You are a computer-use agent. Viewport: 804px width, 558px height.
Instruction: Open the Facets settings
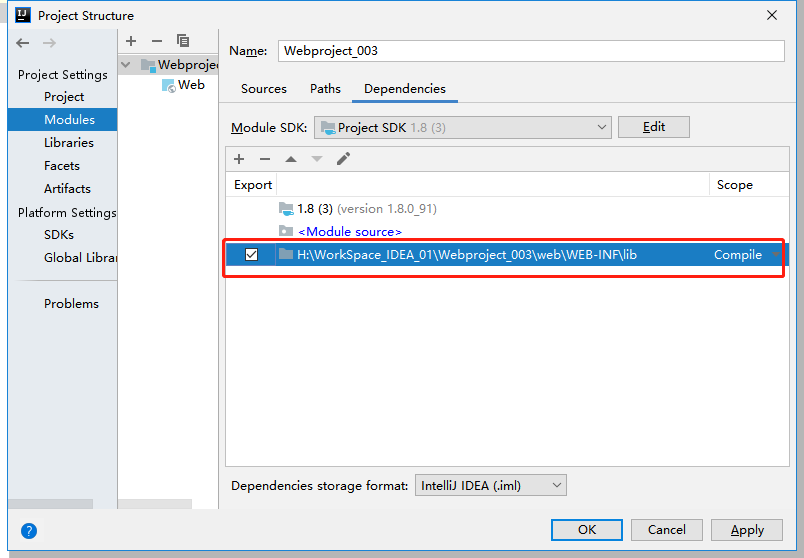[63, 166]
